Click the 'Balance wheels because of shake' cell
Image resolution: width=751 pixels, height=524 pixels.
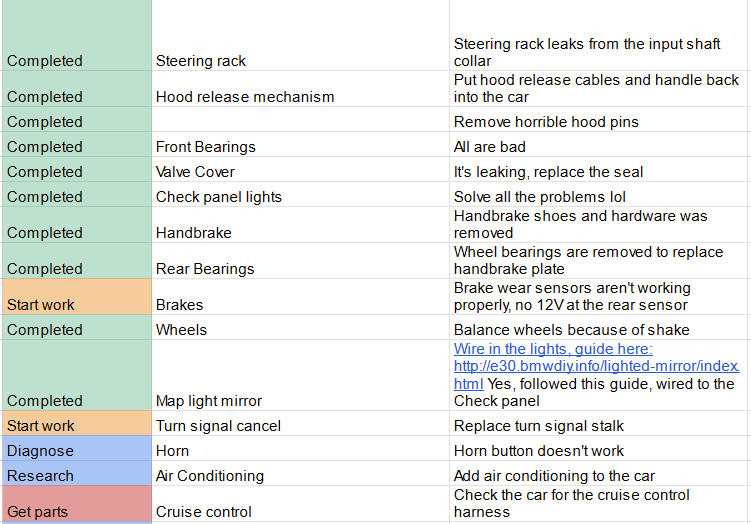(x=571, y=330)
